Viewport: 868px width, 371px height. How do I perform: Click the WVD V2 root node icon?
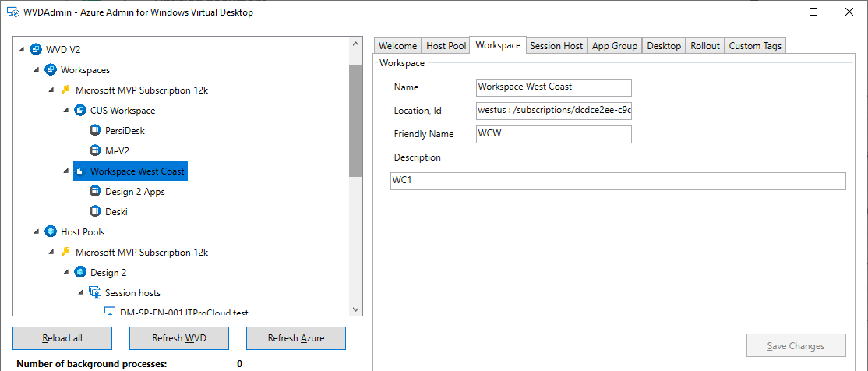point(35,50)
